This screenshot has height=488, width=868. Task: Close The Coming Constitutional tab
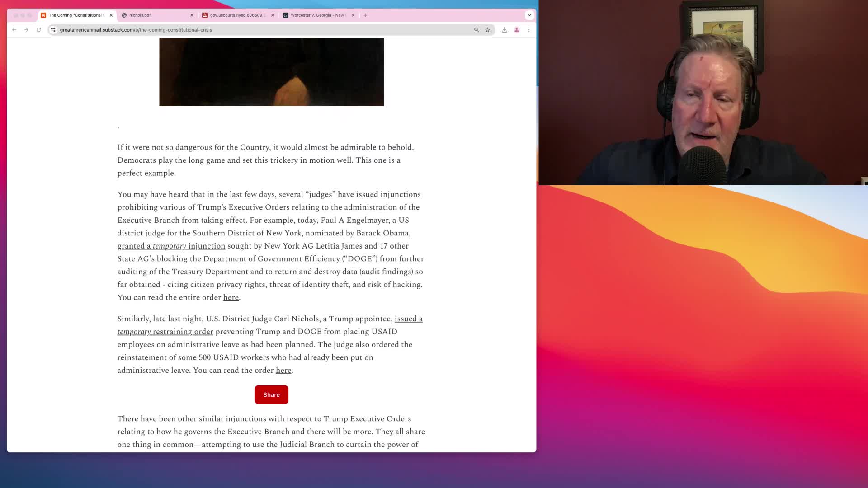point(111,15)
